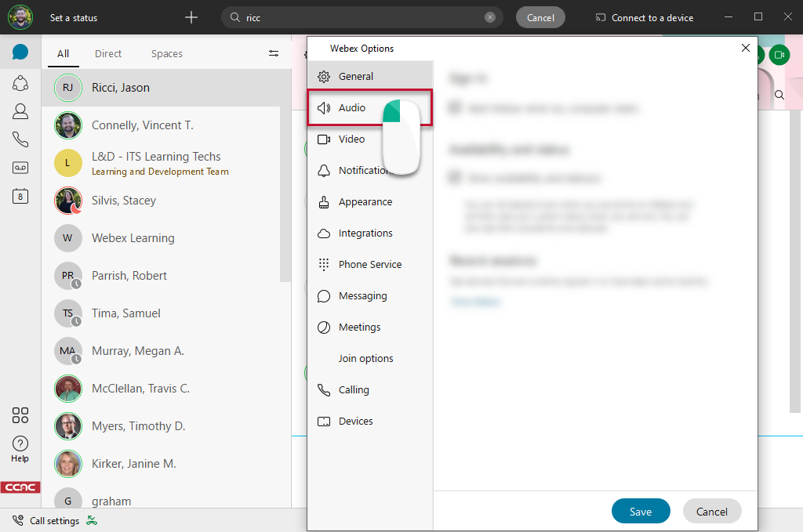Click the plus icon in the title bar

tap(191, 16)
